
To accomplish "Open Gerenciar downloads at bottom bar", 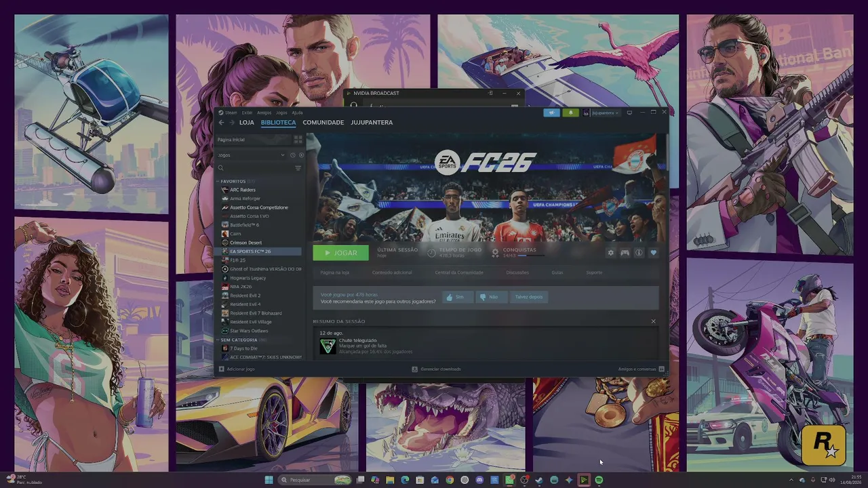I will (436, 369).
